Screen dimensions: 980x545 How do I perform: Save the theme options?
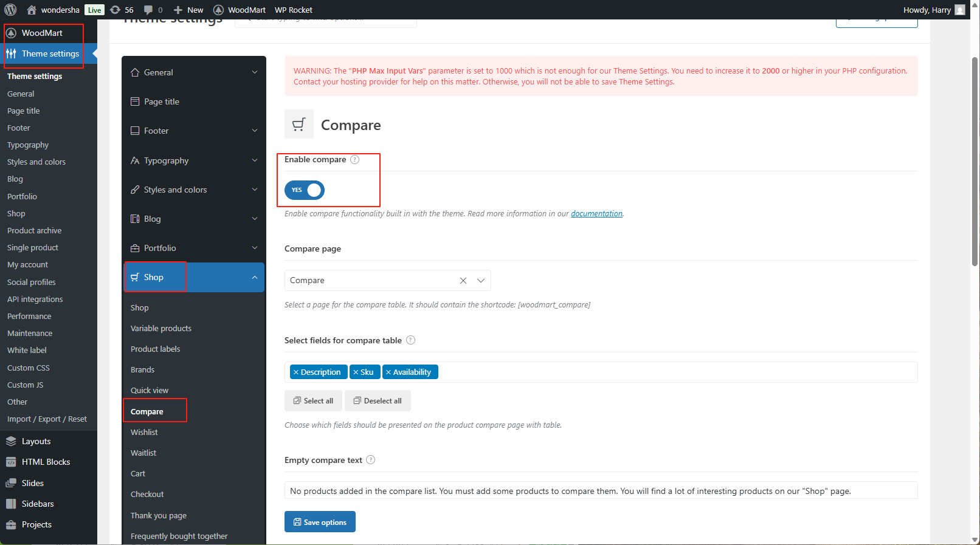320,522
